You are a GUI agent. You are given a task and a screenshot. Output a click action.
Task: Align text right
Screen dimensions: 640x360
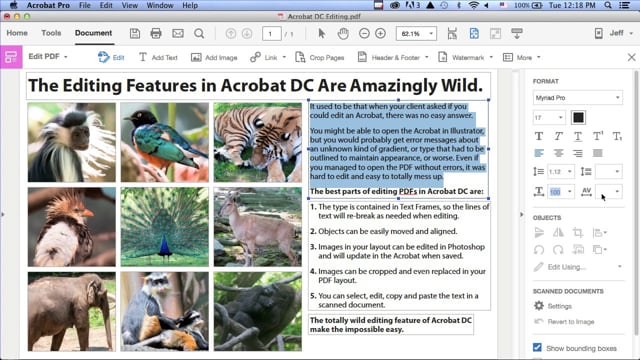click(578, 153)
